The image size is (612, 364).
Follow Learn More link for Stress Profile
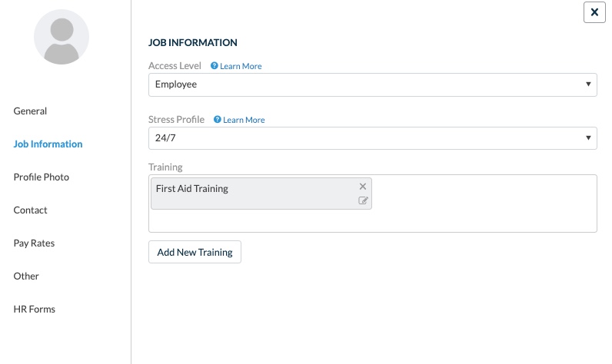244,120
